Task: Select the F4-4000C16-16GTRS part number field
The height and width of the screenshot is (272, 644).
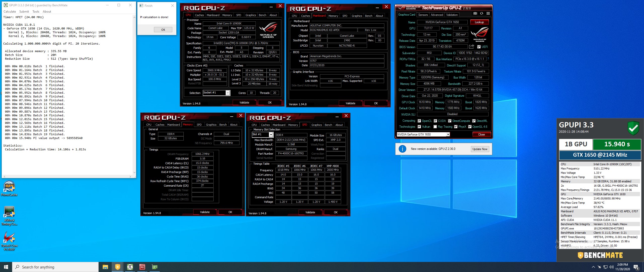Action: (x=291, y=154)
